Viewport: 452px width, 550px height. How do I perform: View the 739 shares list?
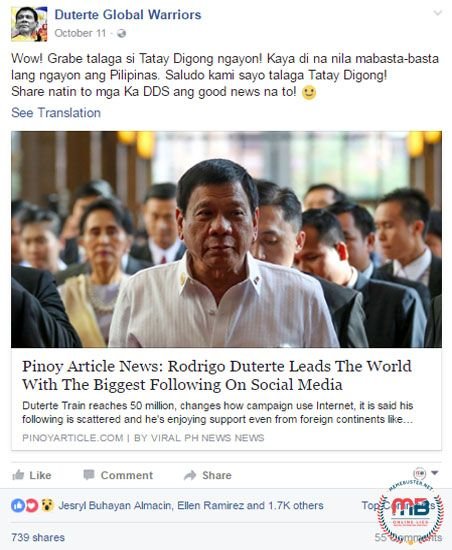coord(38,537)
